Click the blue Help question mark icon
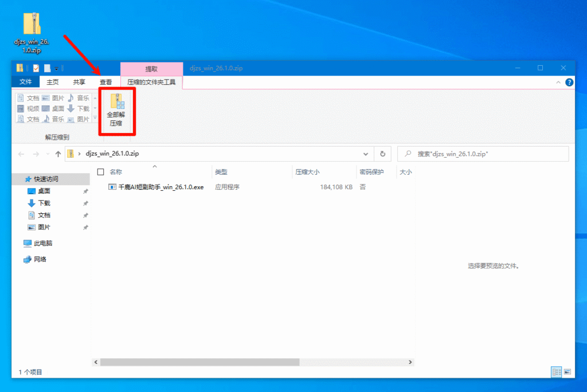Viewport: 587px width, 392px height. click(x=569, y=83)
